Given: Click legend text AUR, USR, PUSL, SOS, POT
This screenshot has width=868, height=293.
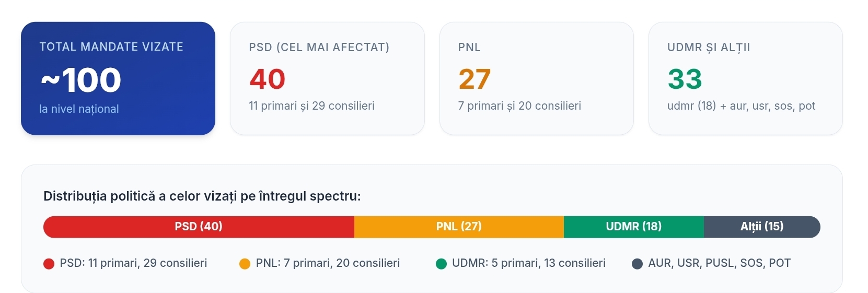Looking at the screenshot, I should (x=720, y=263).
